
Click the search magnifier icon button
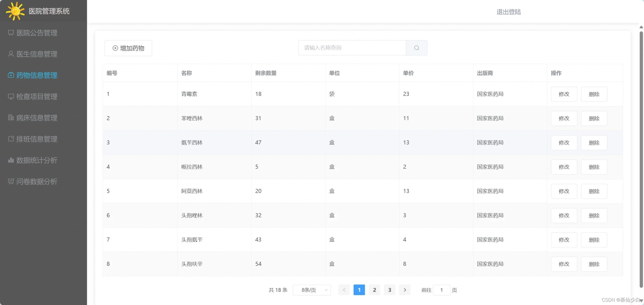click(416, 48)
